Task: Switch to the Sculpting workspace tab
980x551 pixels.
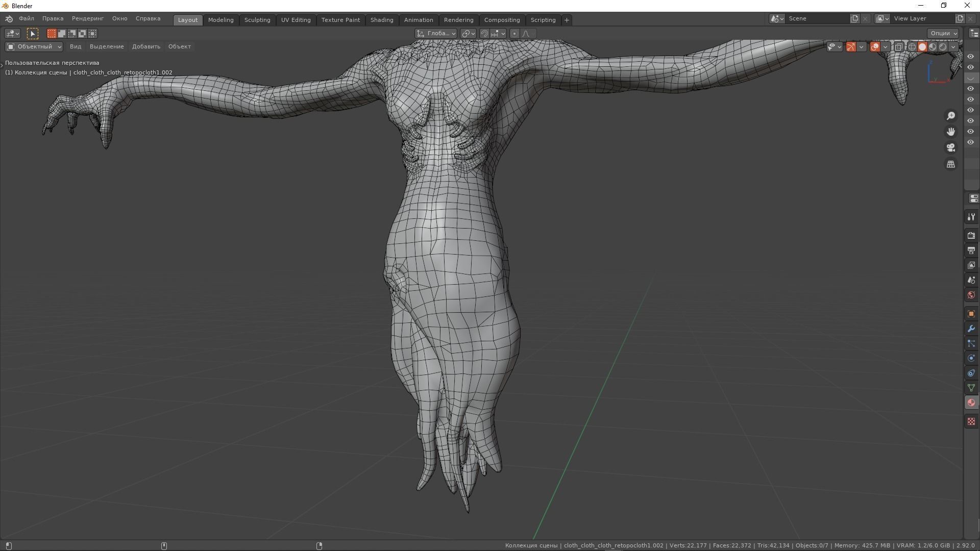Action: [x=257, y=20]
